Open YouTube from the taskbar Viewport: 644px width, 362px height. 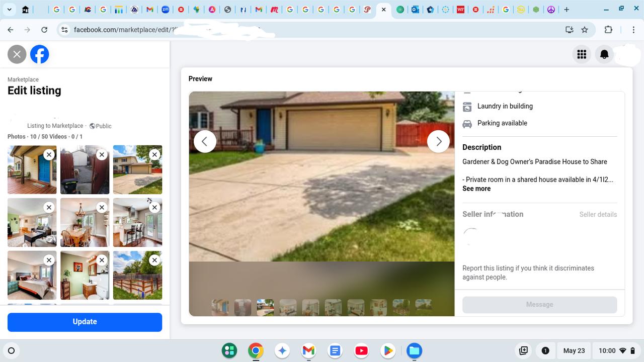(x=361, y=350)
